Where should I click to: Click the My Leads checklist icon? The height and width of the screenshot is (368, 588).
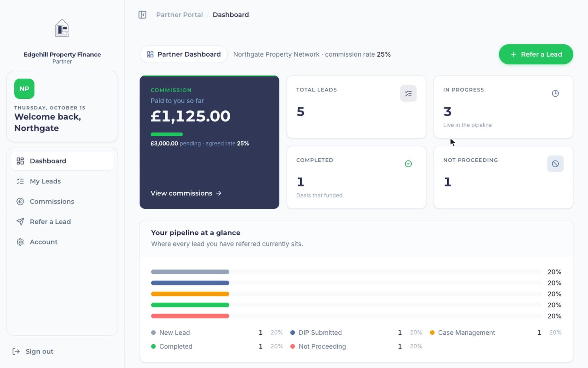coord(20,181)
